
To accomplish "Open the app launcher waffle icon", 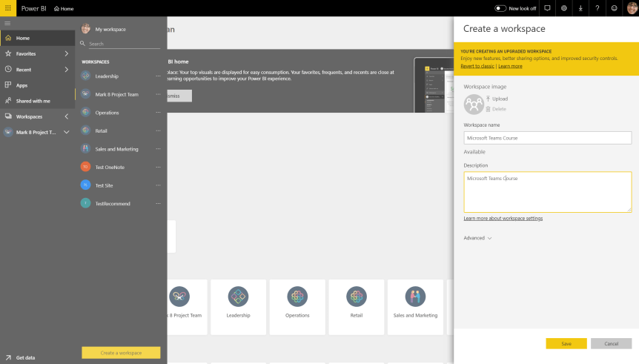I will 7,8.
